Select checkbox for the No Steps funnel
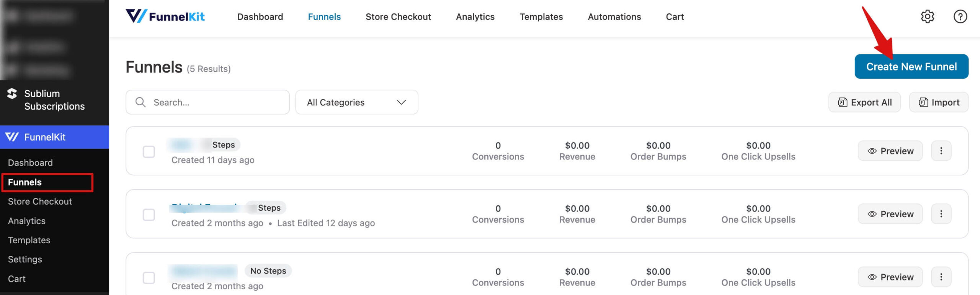The height and width of the screenshot is (295, 980). pyautogui.click(x=149, y=278)
